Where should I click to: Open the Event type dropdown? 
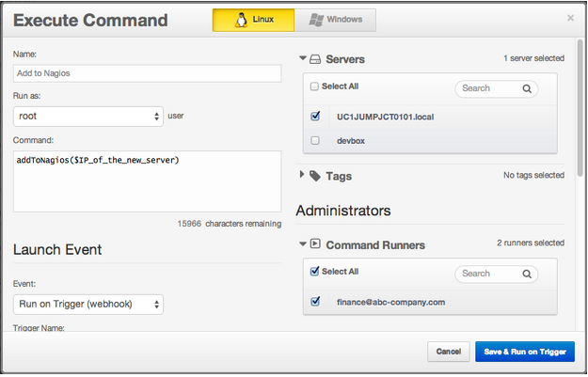coord(88,304)
